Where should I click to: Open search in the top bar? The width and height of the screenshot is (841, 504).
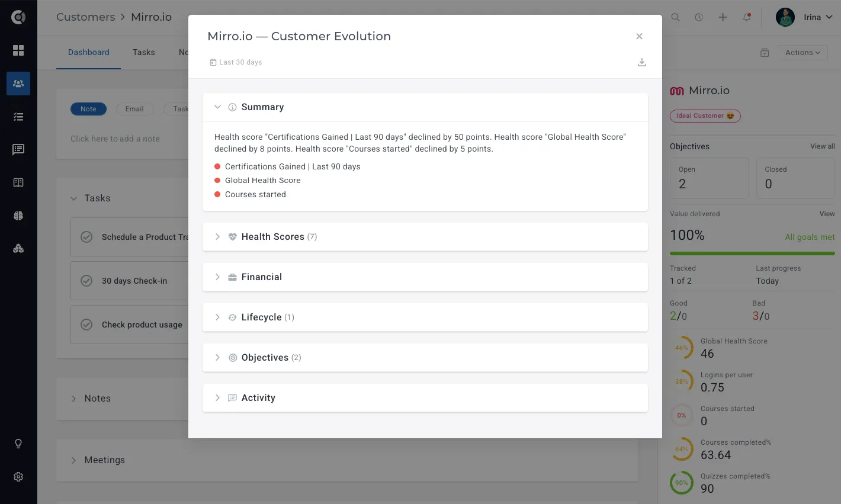(675, 17)
